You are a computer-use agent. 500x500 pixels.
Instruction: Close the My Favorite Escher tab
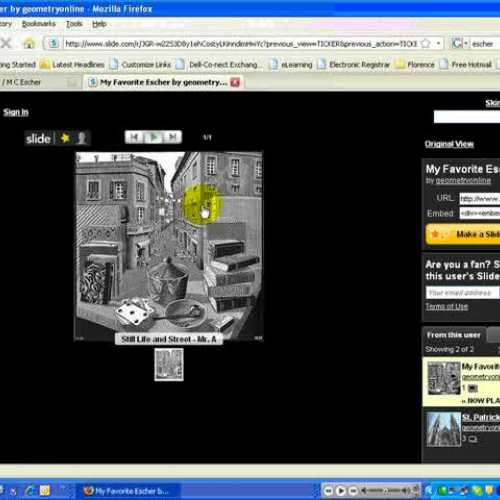pos(235,82)
